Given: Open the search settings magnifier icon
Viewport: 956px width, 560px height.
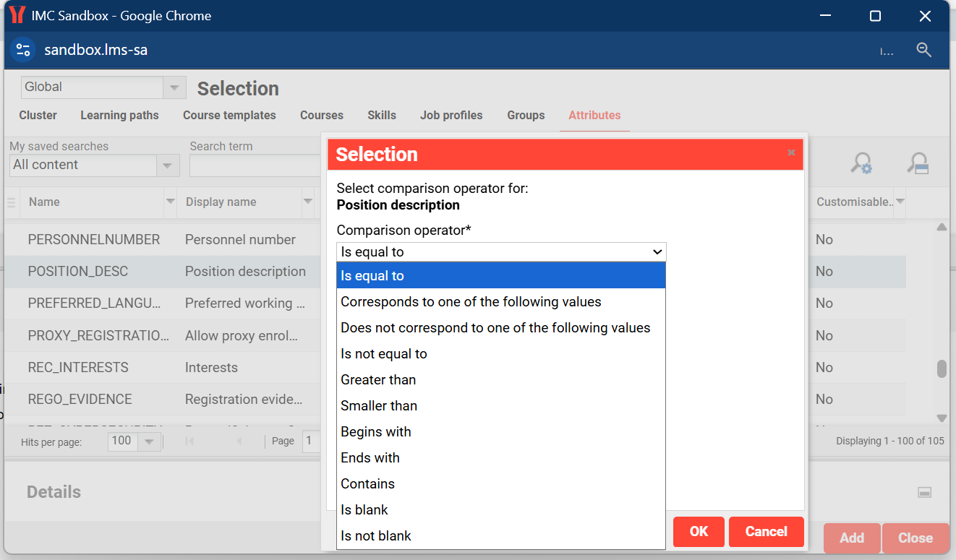Looking at the screenshot, I should (861, 163).
